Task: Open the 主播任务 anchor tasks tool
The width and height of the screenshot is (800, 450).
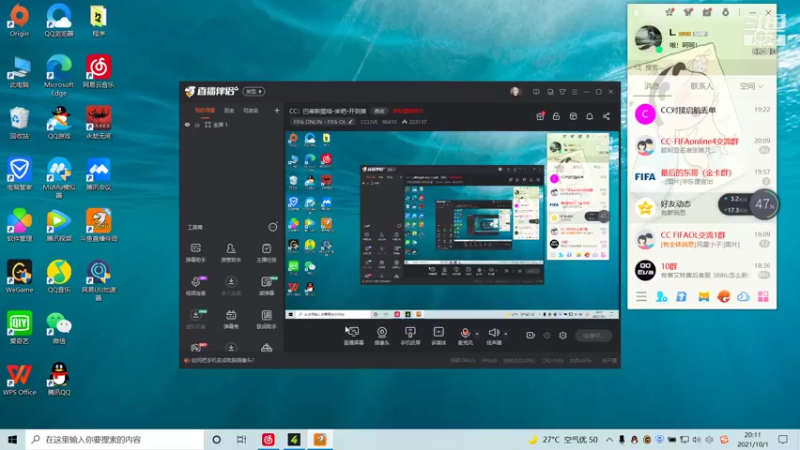Action: click(266, 253)
